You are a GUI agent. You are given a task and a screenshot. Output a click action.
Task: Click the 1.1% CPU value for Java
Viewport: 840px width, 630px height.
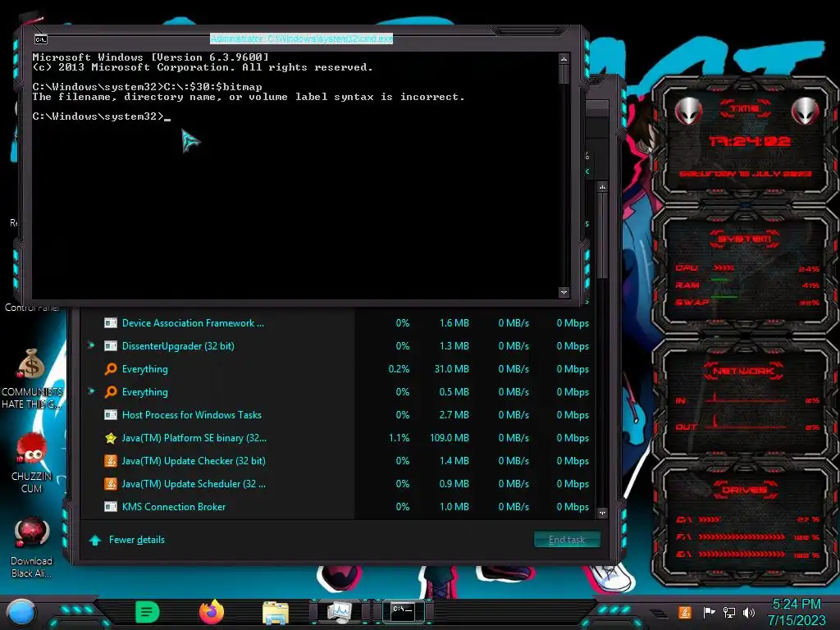(x=399, y=438)
